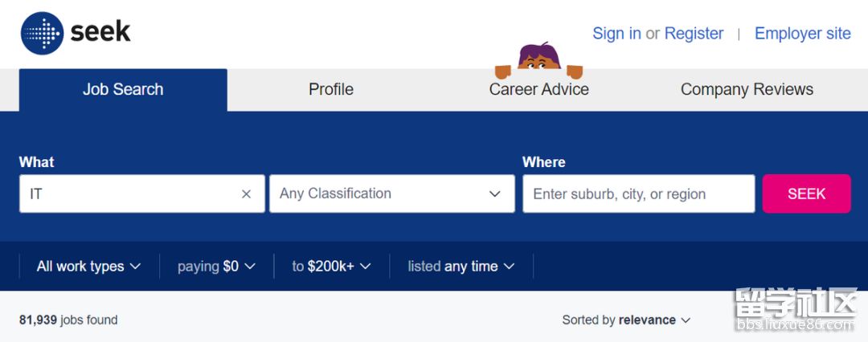Image resolution: width=868 pixels, height=342 pixels.
Task: Click the Where suburb, city, or region field
Action: pos(638,194)
